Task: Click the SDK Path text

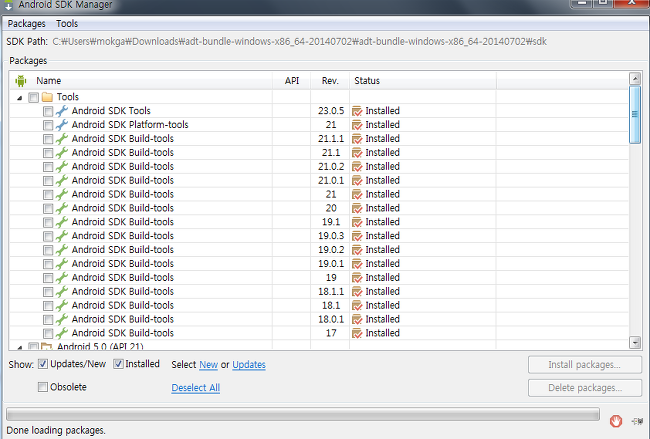Action: (299, 41)
